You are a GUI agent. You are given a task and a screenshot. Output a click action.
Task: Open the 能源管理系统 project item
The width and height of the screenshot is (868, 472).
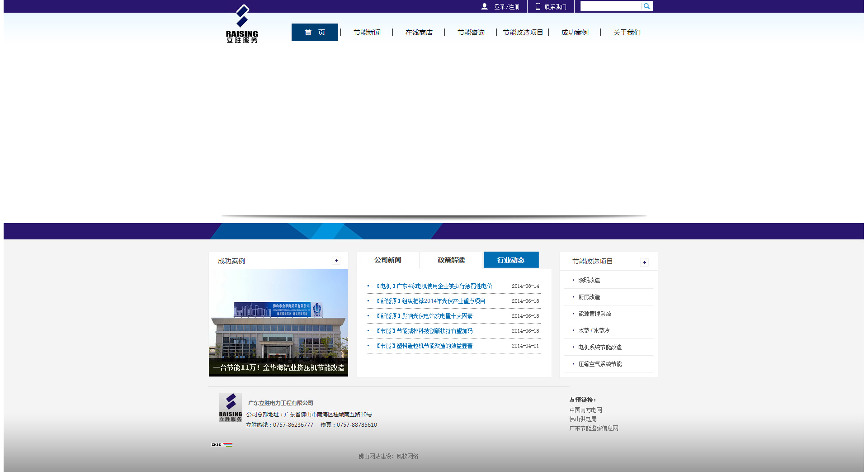pos(594,314)
